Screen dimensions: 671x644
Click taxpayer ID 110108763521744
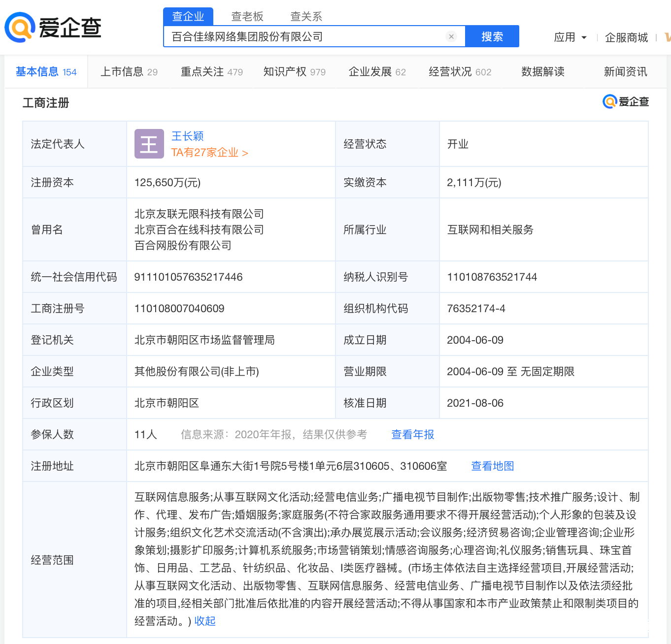pos(492,277)
